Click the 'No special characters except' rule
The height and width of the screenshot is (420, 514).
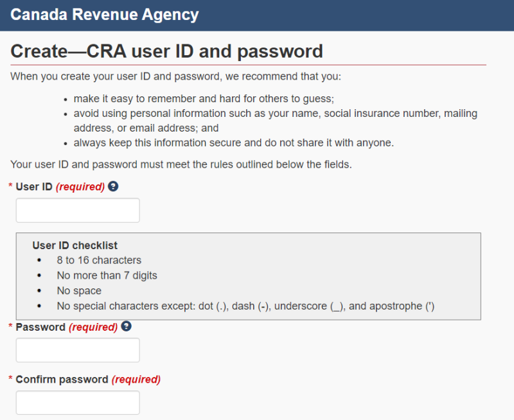pos(245,306)
